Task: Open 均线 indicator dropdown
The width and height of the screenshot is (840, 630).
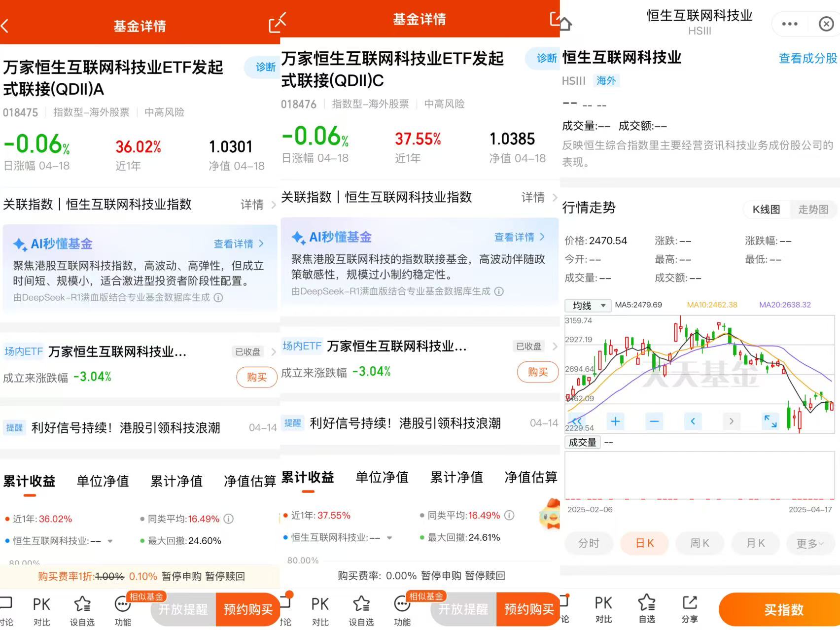Action: tap(588, 306)
